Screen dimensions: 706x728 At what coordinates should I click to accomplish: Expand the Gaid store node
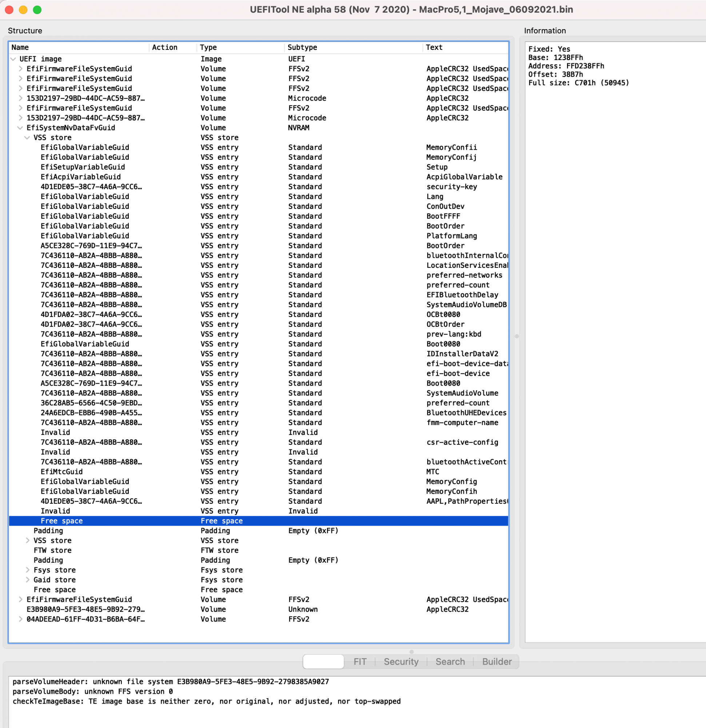[28, 580]
